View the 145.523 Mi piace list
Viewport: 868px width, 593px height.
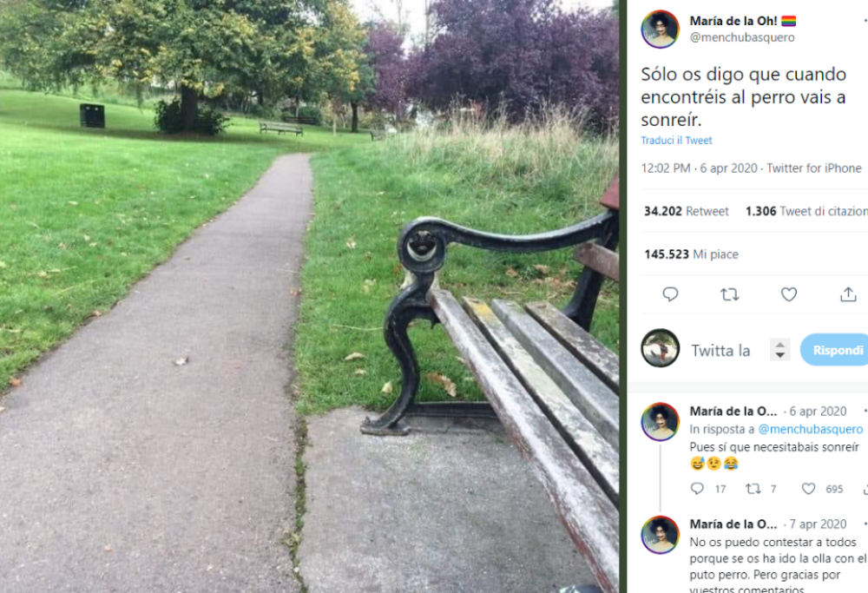[692, 254]
